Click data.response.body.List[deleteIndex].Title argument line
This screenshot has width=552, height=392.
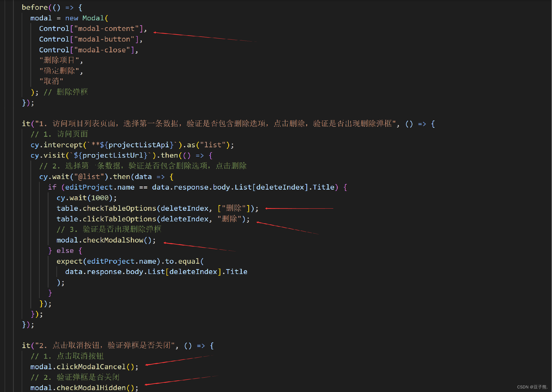pyautogui.click(x=156, y=272)
